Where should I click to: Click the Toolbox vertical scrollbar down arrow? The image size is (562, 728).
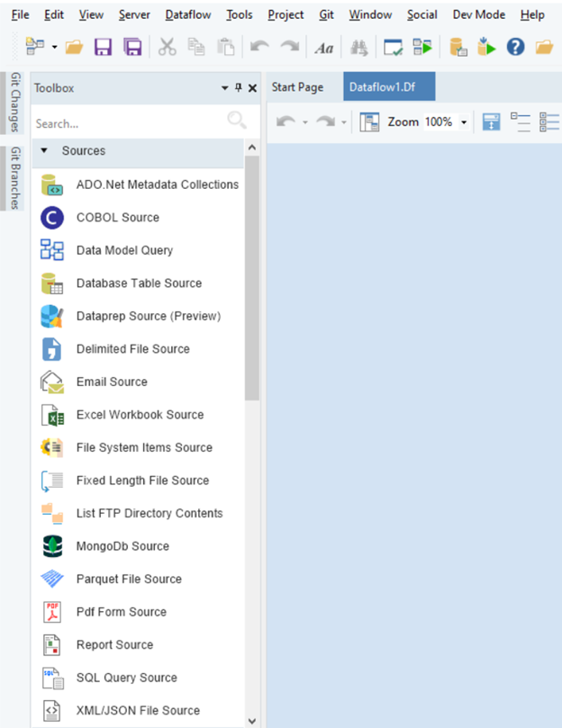click(x=251, y=720)
